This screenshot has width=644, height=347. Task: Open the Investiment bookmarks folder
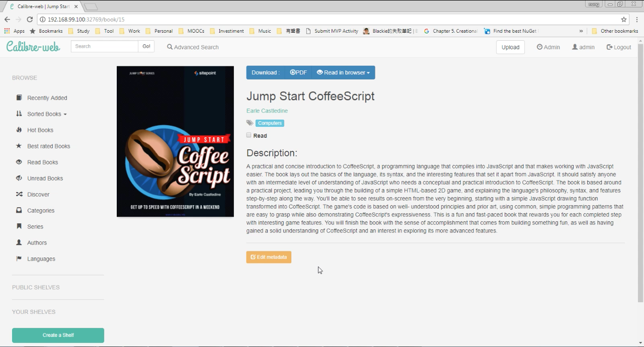point(227,31)
